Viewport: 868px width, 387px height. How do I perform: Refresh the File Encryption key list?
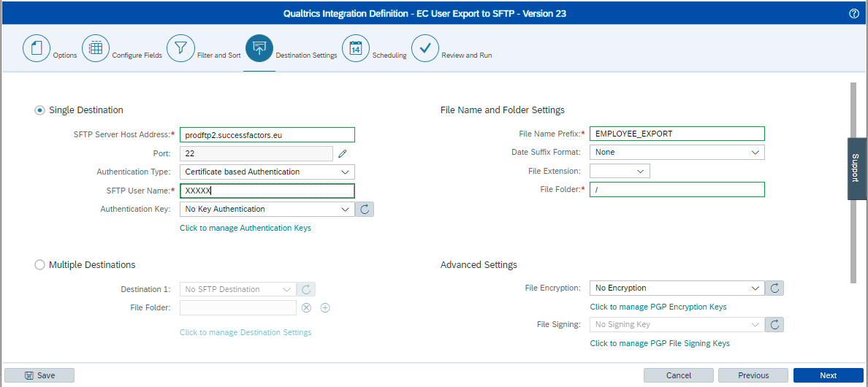coord(774,288)
